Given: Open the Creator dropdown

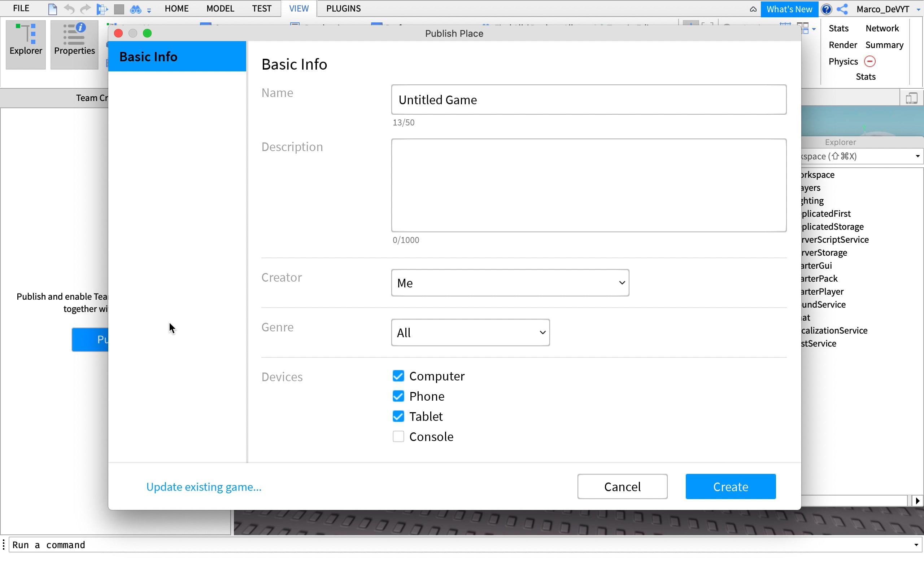Looking at the screenshot, I should pyautogui.click(x=510, y=283).
